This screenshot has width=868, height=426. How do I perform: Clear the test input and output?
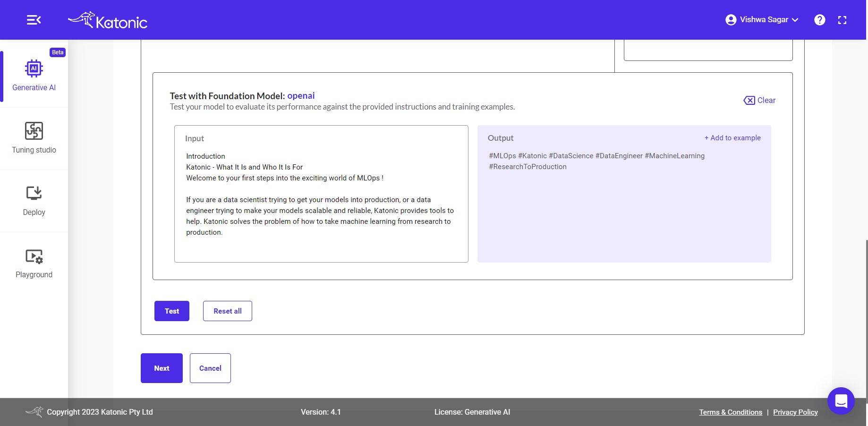click(759, 100)
